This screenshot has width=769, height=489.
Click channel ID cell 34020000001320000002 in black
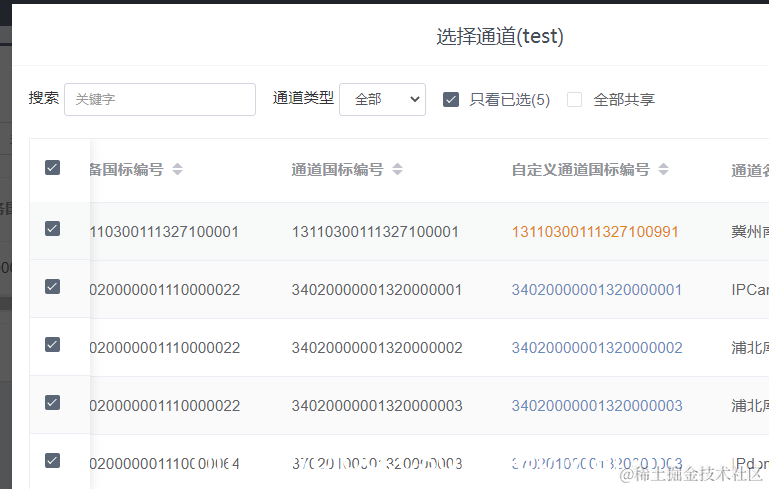pyautogui.click(x=377, y=348)
